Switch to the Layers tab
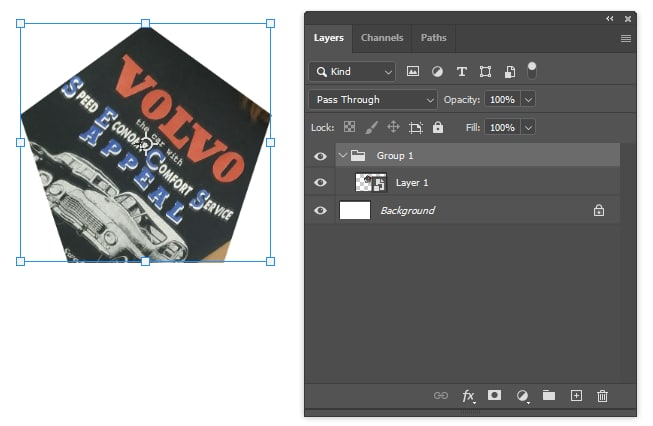Screen dimensions: 653x426 coord(329,38)
